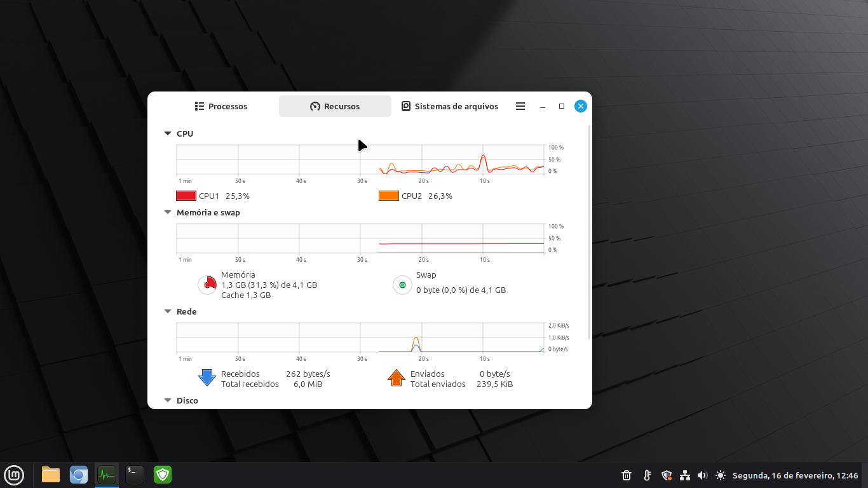
Task: Click the "CPU1 25,3%" label
Action: pyautogui.click(x=224, y=196)
